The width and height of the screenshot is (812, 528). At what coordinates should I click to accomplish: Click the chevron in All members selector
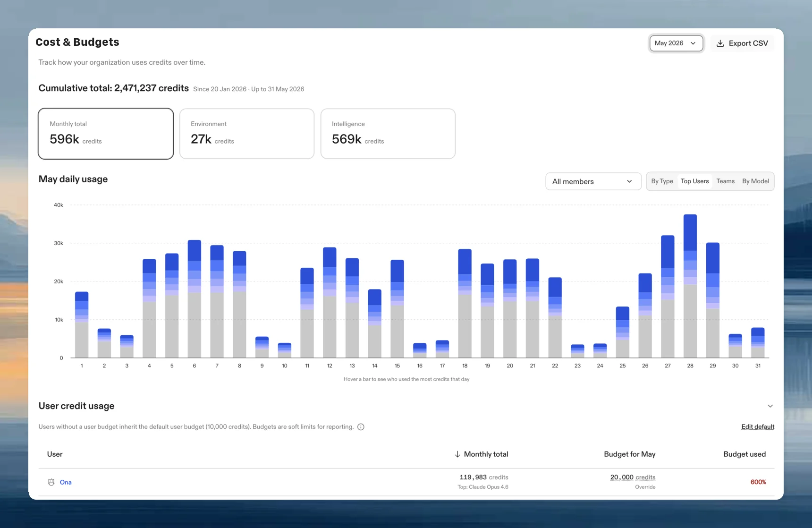click(x=629, y=181)
